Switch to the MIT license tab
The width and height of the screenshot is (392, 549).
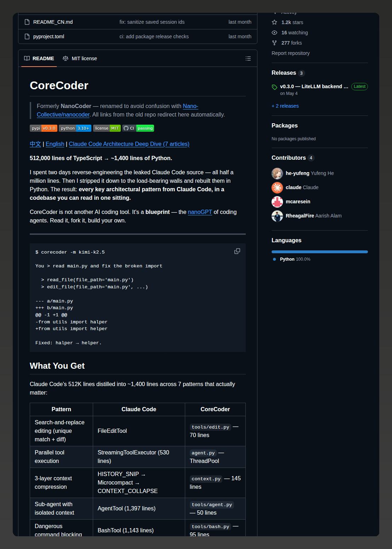tap(80, 58)
